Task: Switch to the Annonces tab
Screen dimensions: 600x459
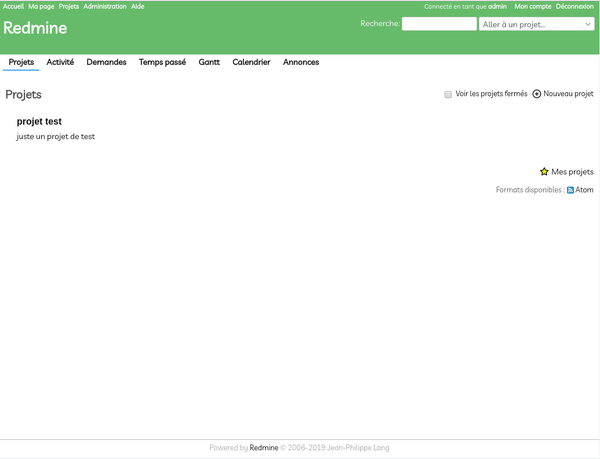Action: 301,62
